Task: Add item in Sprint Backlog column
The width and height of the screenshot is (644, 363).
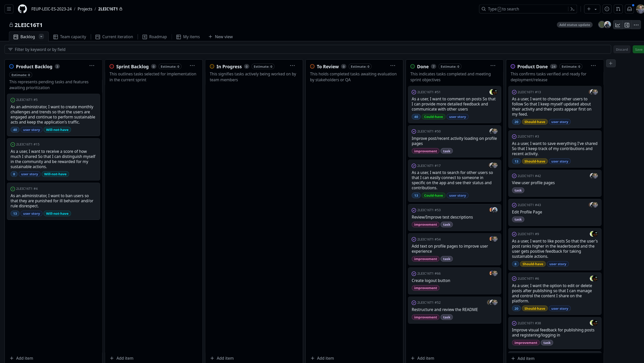Action: [x=122, y=358]
